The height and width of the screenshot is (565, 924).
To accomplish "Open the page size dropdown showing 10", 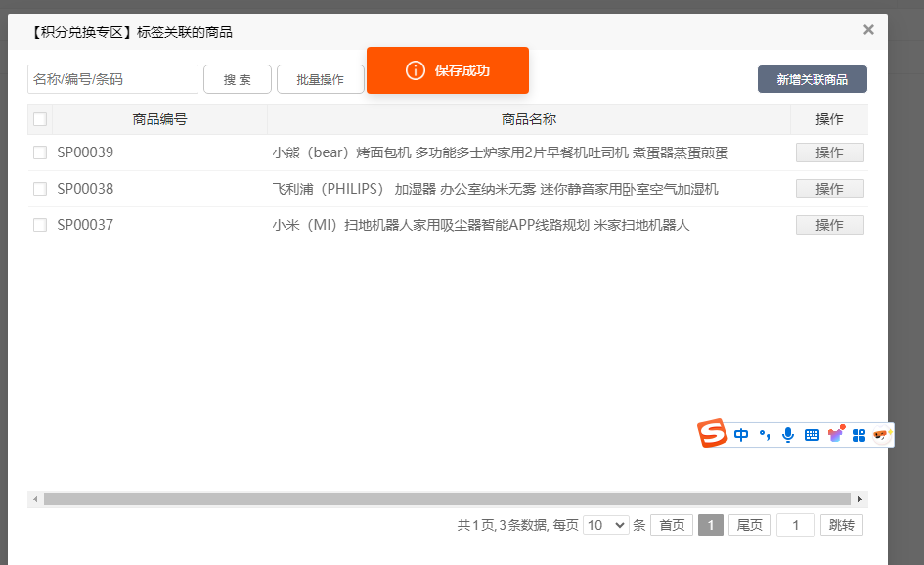I will [x=605, y=525].
